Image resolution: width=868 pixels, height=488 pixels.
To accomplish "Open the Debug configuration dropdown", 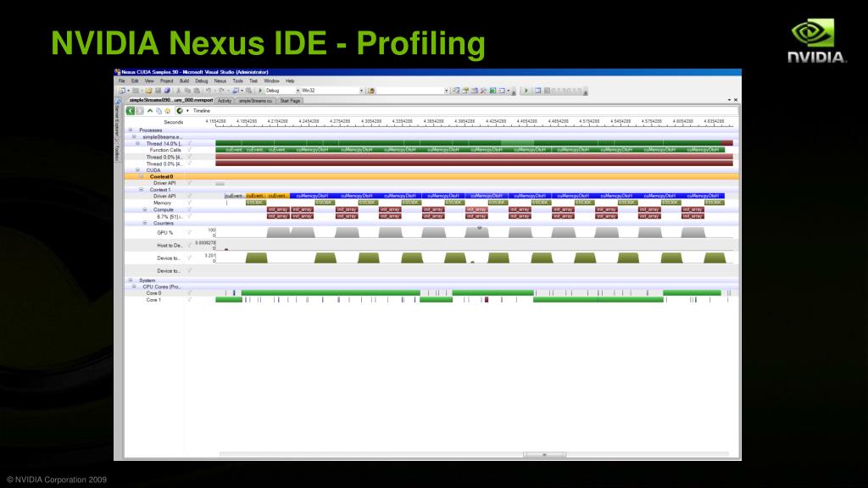I will click(x=298, y=91).
